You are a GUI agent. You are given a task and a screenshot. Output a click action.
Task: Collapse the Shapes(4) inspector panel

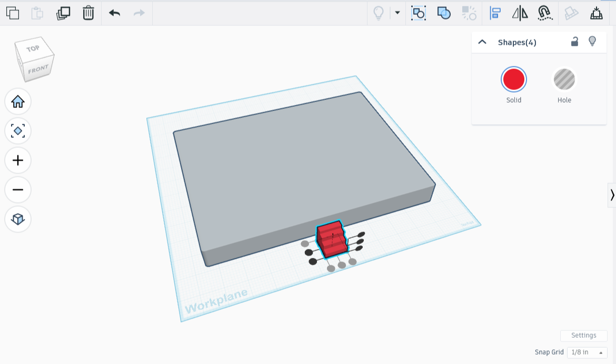(482, 42)
